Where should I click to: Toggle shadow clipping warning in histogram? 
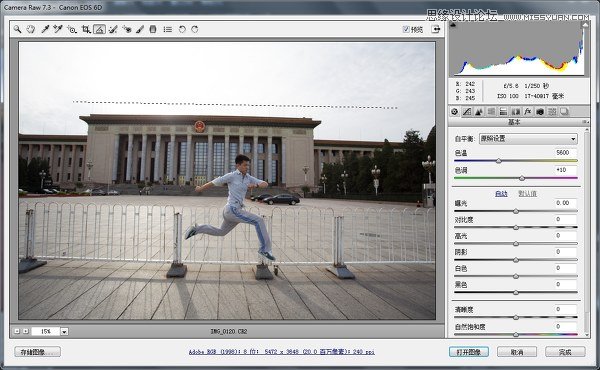click(453, 25)
